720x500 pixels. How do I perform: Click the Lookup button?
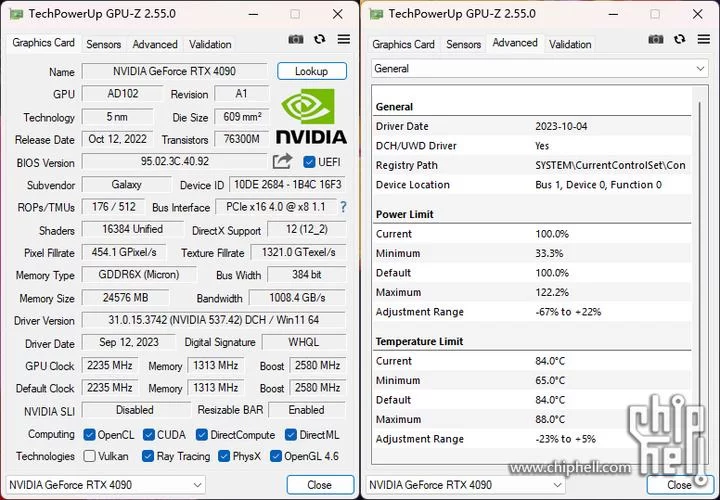tap(312, 71)
